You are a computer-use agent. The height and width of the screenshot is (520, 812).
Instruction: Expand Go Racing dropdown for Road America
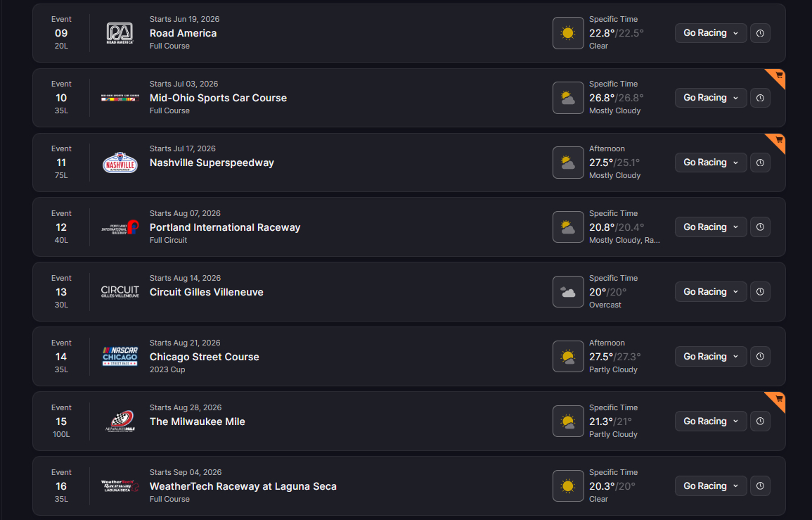(x=711, y=33)
